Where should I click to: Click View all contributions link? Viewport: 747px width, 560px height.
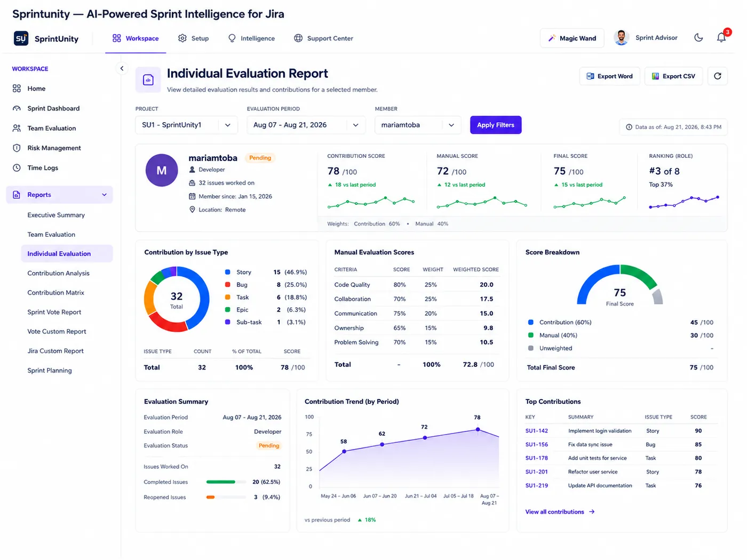pyautogui.click(x=560, y=512)
